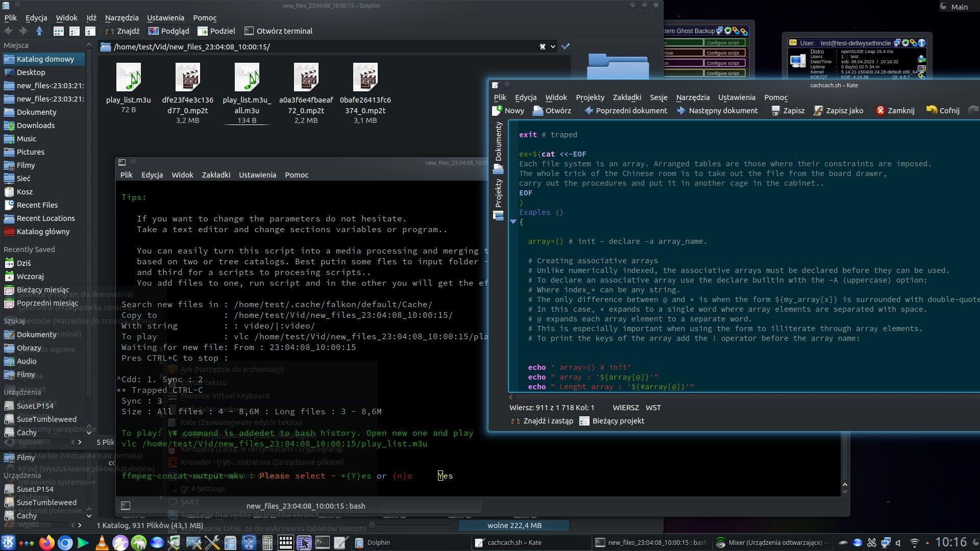Click the Znajdź binoculars search button

click(122, 31)
